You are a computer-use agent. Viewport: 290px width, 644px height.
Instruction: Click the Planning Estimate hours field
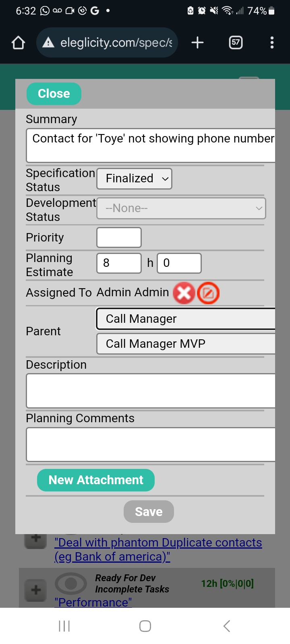(x=119, y=263)
